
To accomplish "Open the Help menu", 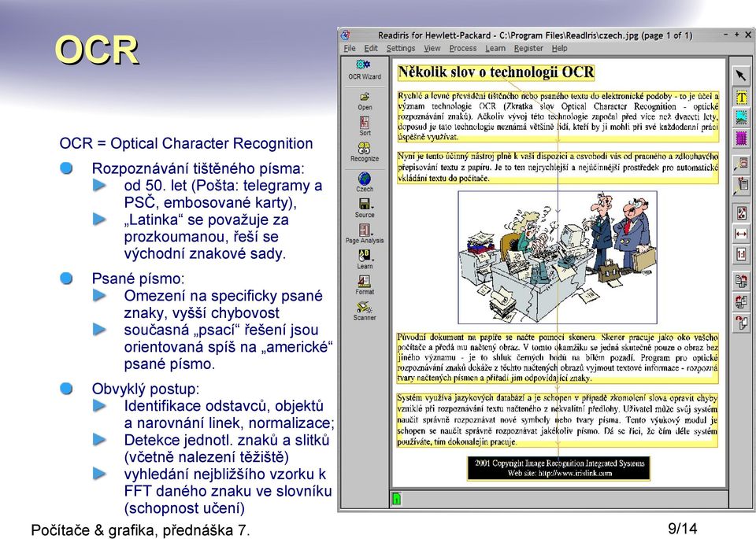I will coord(559,48).
